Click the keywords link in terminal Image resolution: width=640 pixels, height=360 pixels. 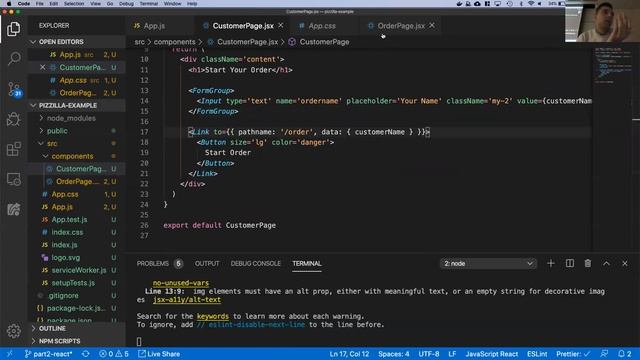[213, 316]
